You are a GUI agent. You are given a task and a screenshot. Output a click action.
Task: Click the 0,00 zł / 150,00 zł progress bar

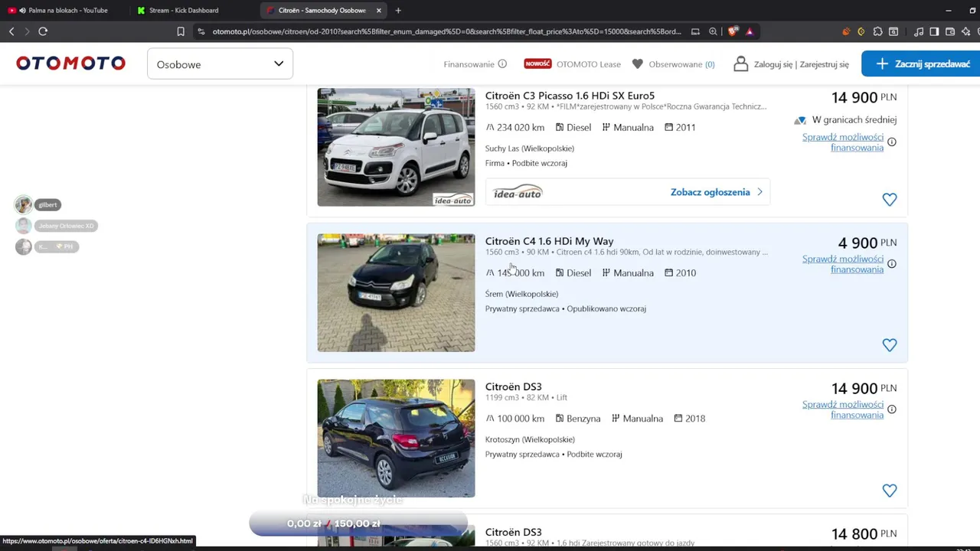358,523
